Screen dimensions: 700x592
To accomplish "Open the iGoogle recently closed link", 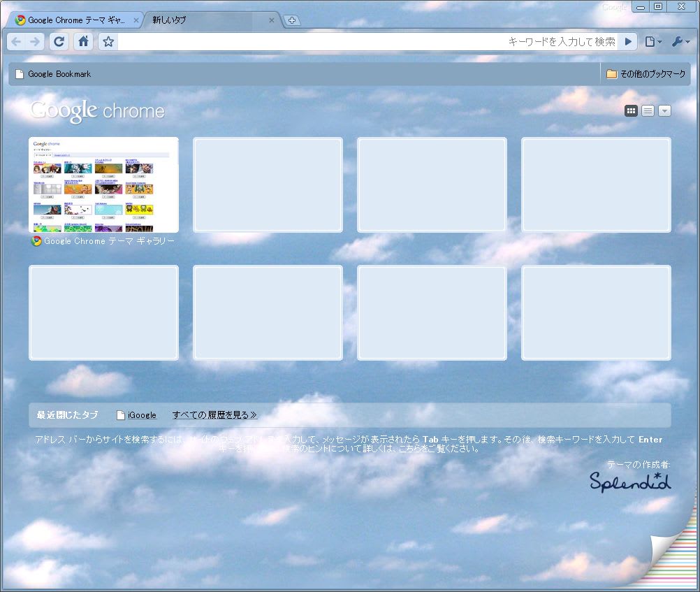I will (x=142, y=415).
